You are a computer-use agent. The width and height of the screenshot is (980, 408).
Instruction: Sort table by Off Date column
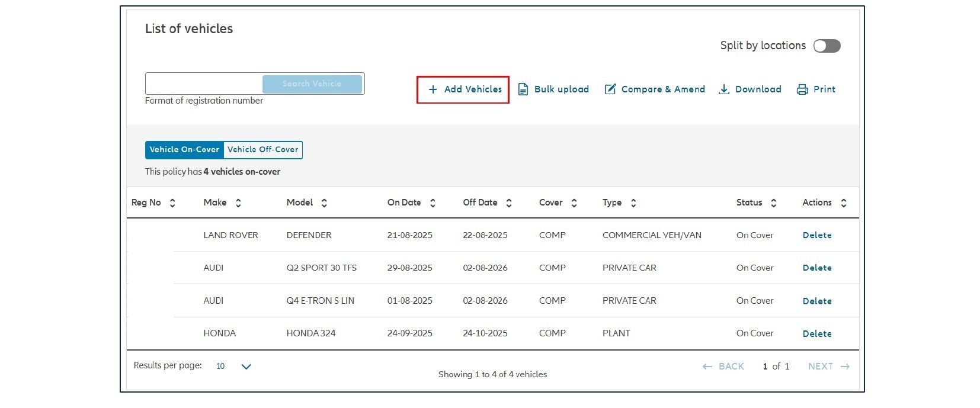click(x=509, y=203)
